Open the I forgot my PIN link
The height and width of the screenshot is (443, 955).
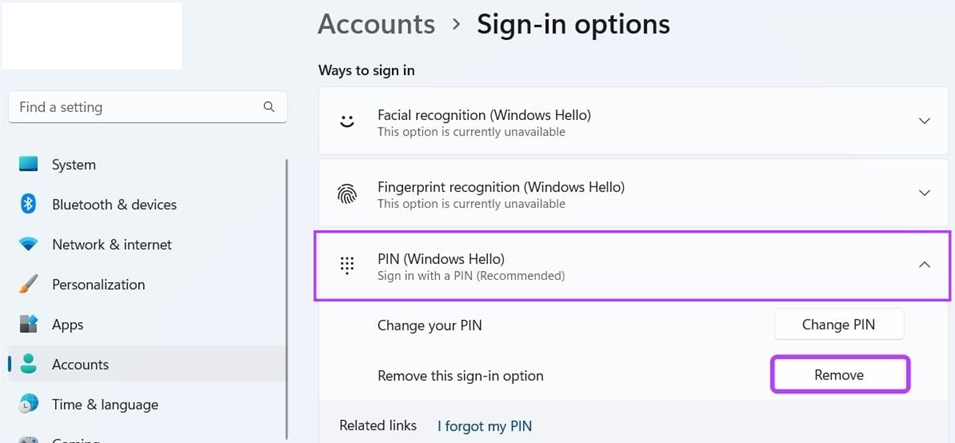(484, 426)
